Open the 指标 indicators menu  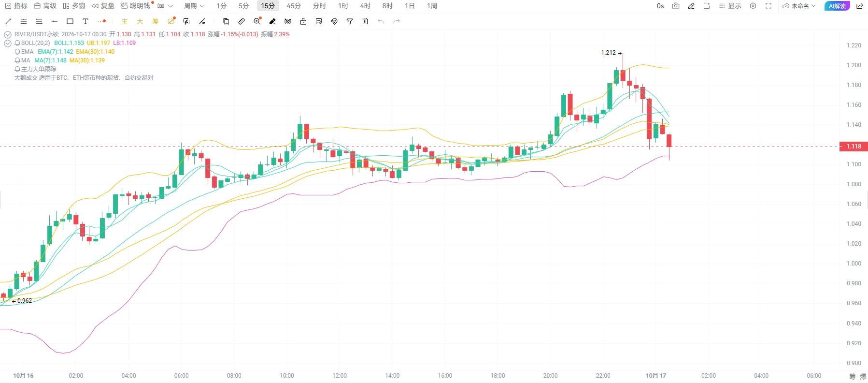(16, 6)
